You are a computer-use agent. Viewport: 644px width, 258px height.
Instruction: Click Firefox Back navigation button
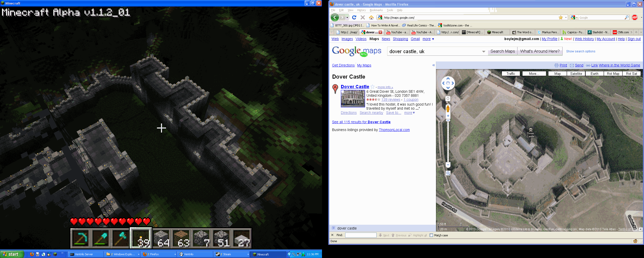335,17
